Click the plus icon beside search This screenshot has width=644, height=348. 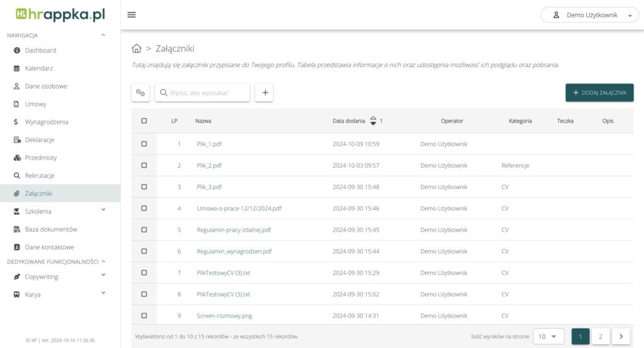point(264,92)
